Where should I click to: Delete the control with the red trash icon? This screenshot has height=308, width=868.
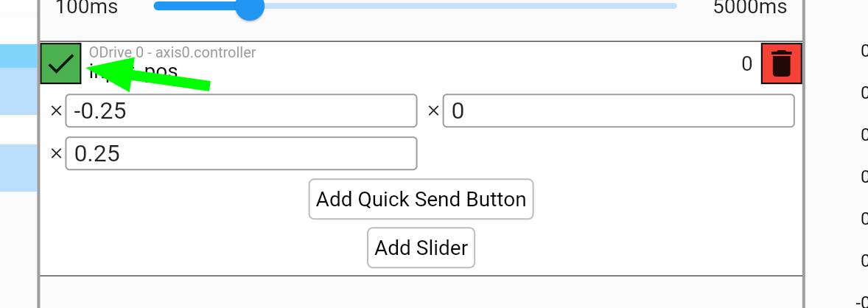[x=782, y=63]
